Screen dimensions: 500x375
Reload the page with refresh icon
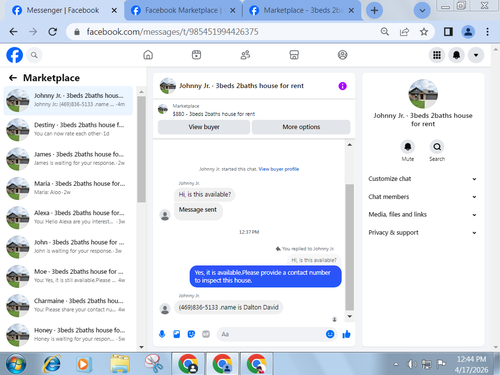tap(52, 32)
